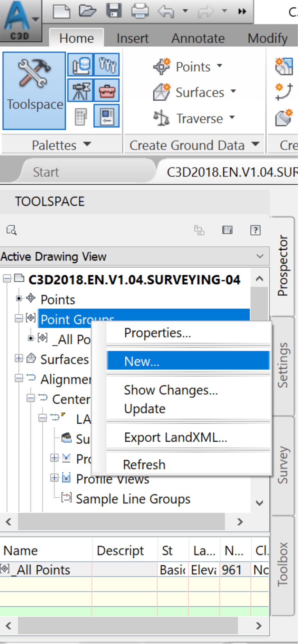
Task: Switch to the Home ribbon tab
Action: click(77, 38)
